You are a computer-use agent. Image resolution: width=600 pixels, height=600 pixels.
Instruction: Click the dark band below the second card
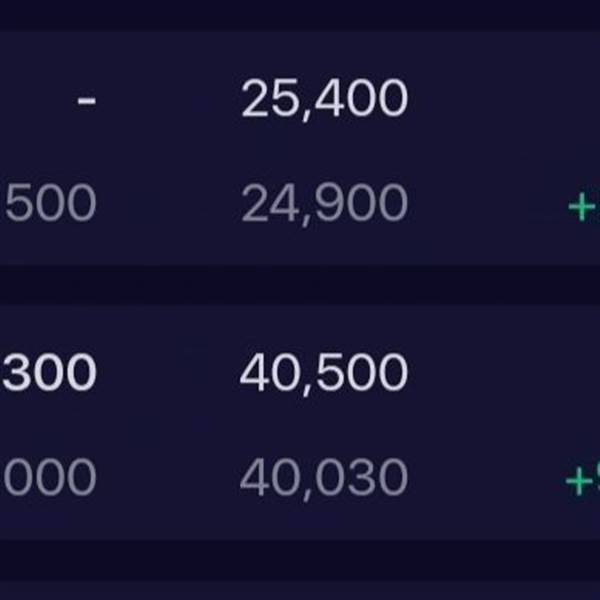pyautogui.click(x=300, y=560)
